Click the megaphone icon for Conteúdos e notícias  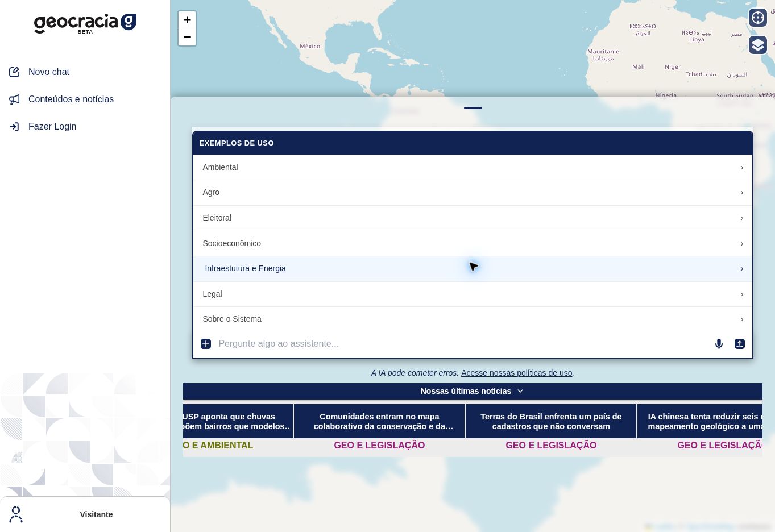(14, 99)
